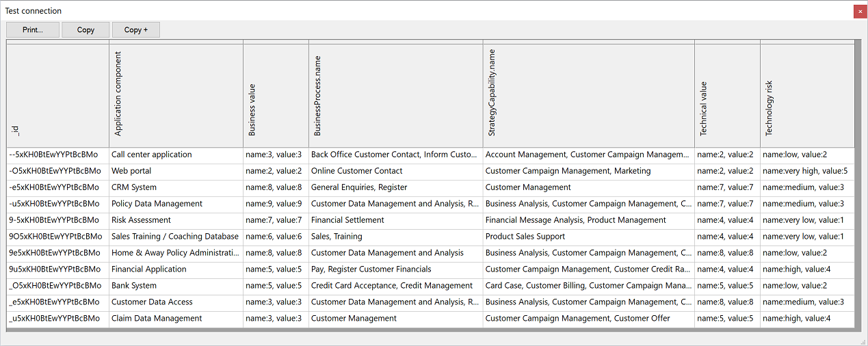This screenshot has height=346, width=868.
Task: Click the Copy button
Action: pos(86,30)
